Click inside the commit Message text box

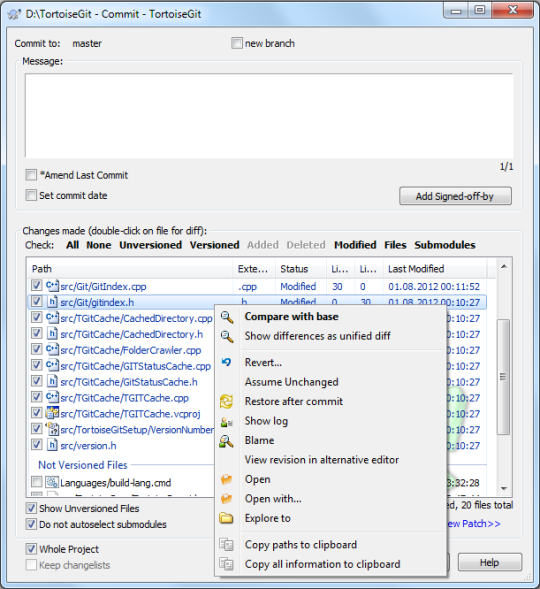(x=269, y=115)
